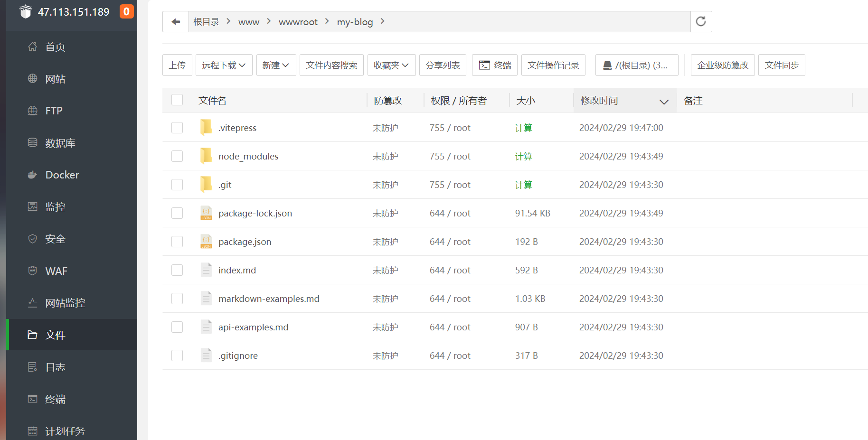Check the .vitepress row checkbox
This screenshot has height=440, width=868.
pos(177,128)
